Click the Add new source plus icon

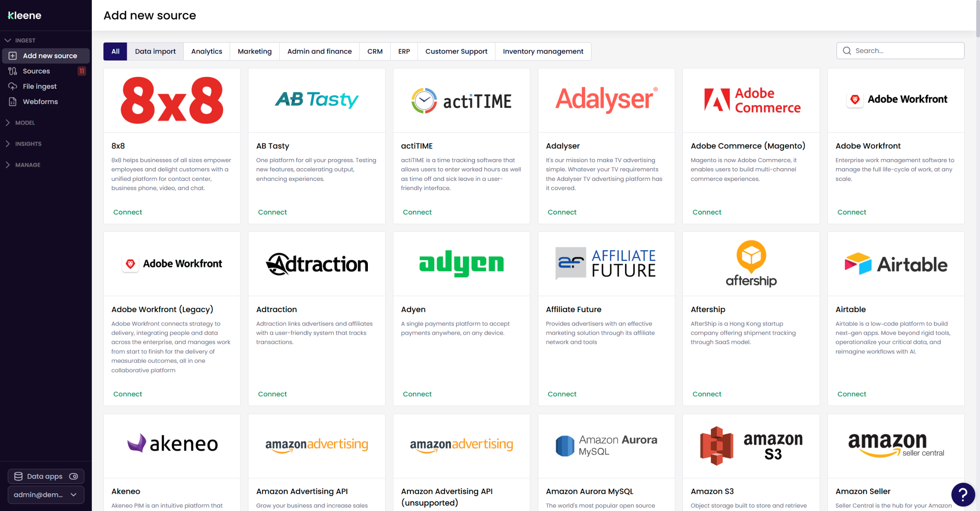[x=13, y=56]
